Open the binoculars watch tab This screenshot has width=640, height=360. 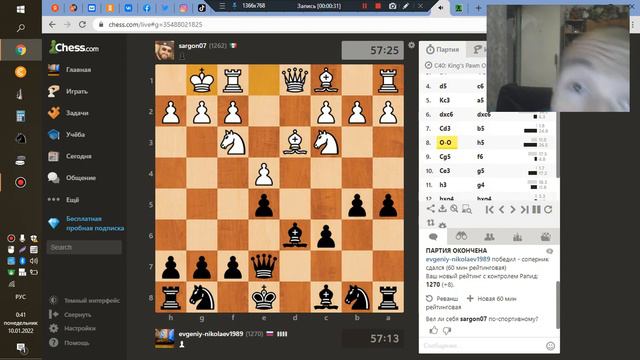pos(461,236)
